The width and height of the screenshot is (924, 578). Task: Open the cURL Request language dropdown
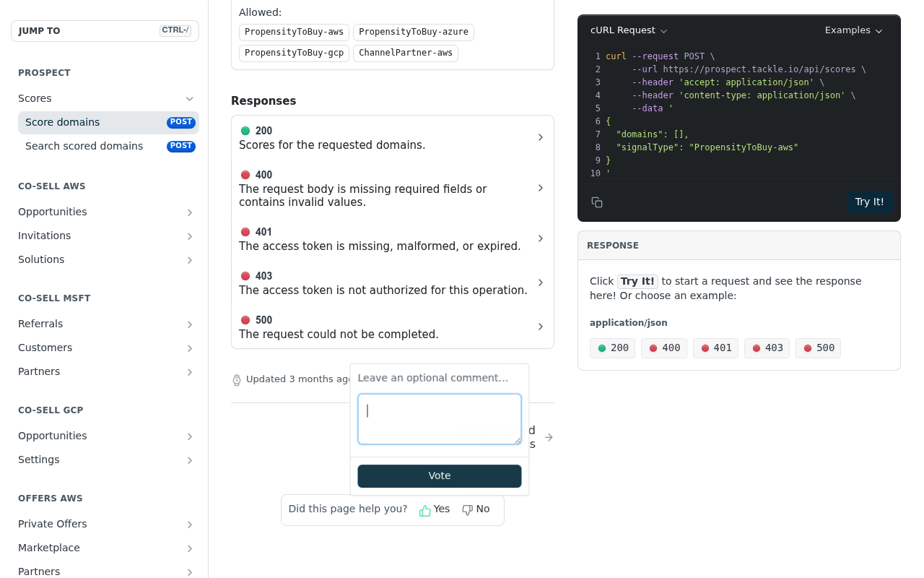point(629,30)
